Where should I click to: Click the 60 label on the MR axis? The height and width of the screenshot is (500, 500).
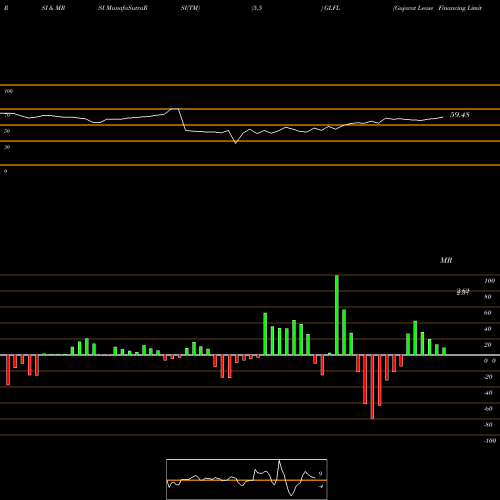(488, 313)
